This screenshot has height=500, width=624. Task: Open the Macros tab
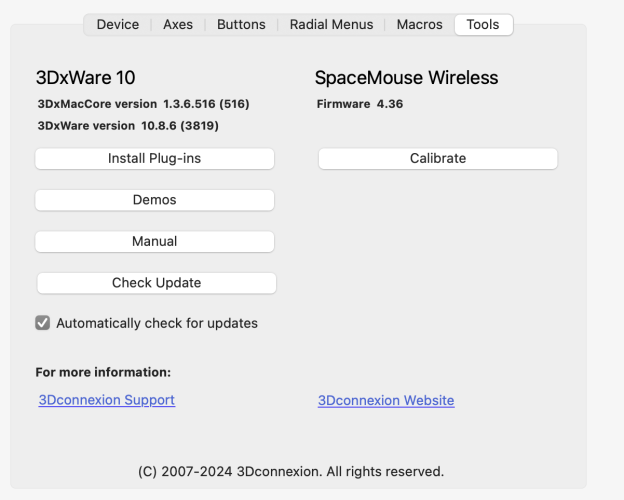point(419,24)
